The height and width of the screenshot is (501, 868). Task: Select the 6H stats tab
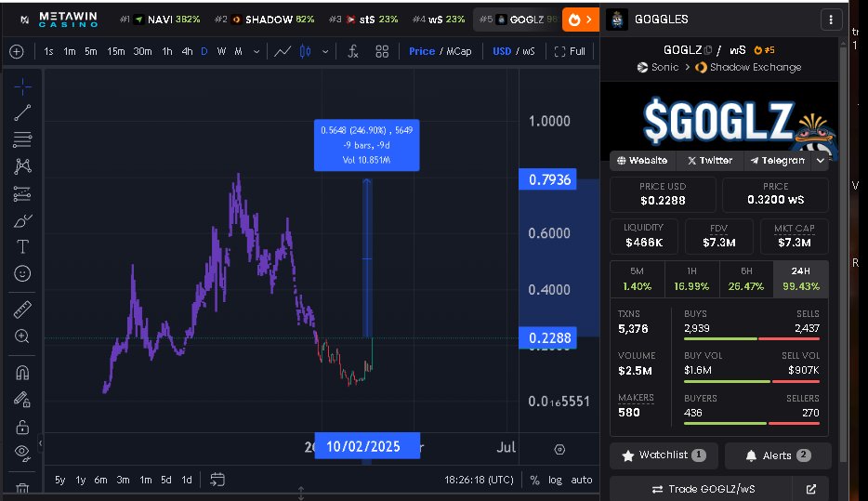[x=746, y=279]
